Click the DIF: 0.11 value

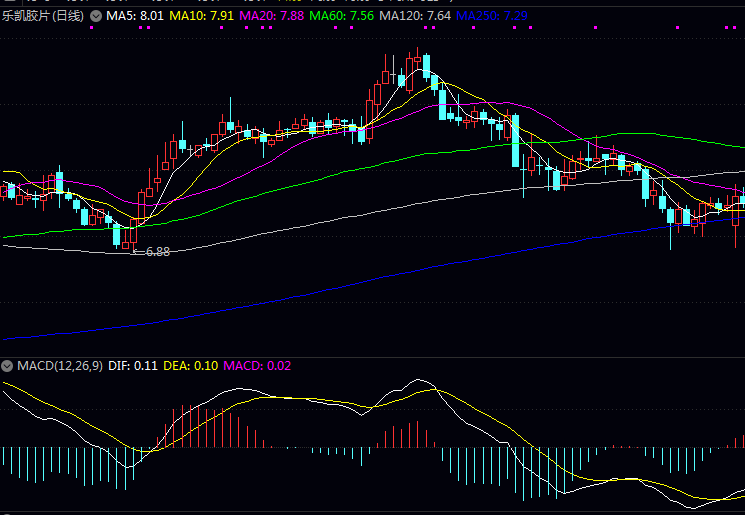pyautogui.click(x=133, y=366)
